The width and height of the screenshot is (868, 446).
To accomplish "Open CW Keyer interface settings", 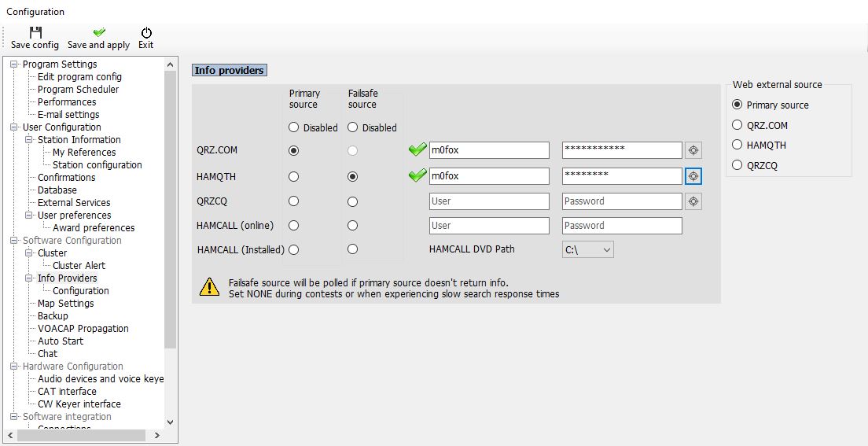I will click(79, 404).
